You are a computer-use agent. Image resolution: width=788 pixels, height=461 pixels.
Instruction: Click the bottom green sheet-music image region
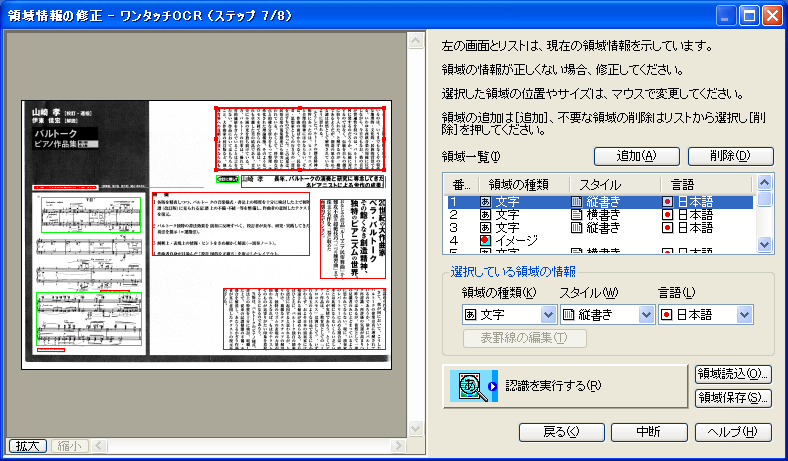[x=89, y=319]
